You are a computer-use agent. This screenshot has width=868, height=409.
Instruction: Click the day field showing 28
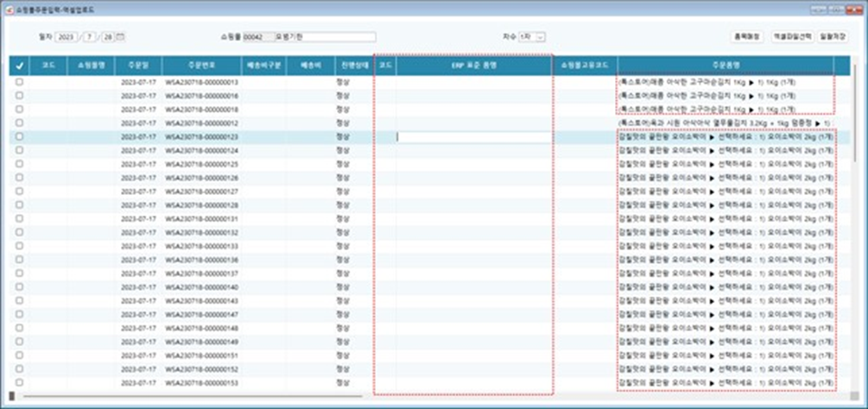pos(109,37)
